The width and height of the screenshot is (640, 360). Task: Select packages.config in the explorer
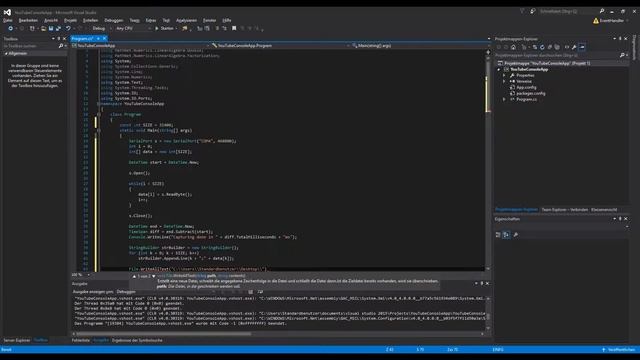click(531, 93)
